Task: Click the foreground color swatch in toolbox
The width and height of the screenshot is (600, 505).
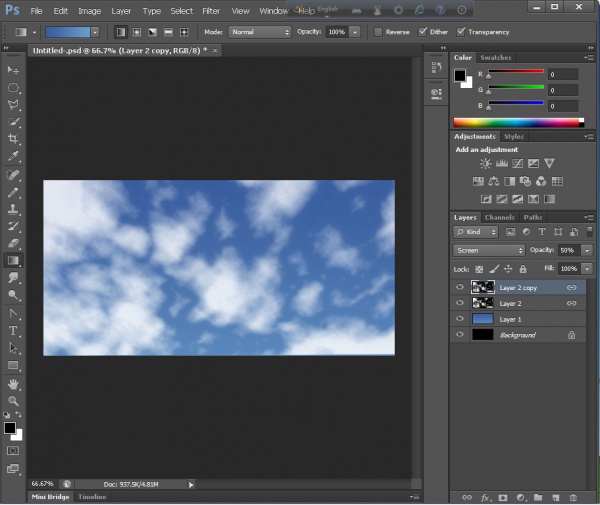Action: point(10,428)
